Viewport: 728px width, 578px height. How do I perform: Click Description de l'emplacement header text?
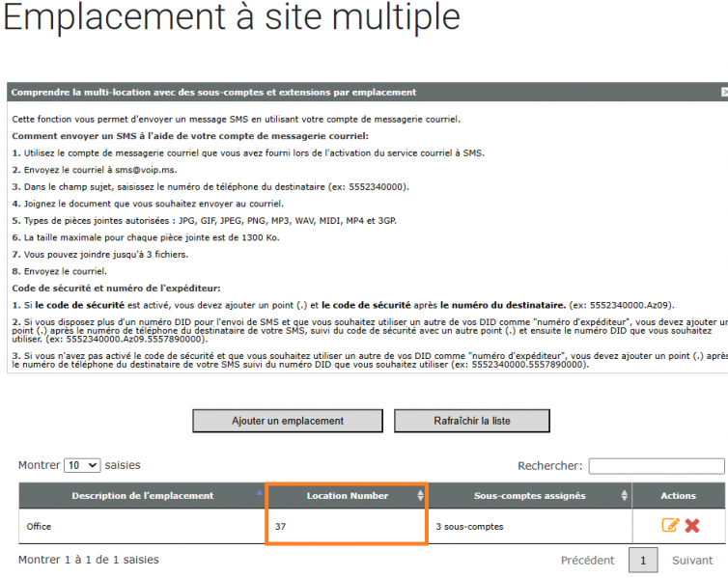(143, 495)
